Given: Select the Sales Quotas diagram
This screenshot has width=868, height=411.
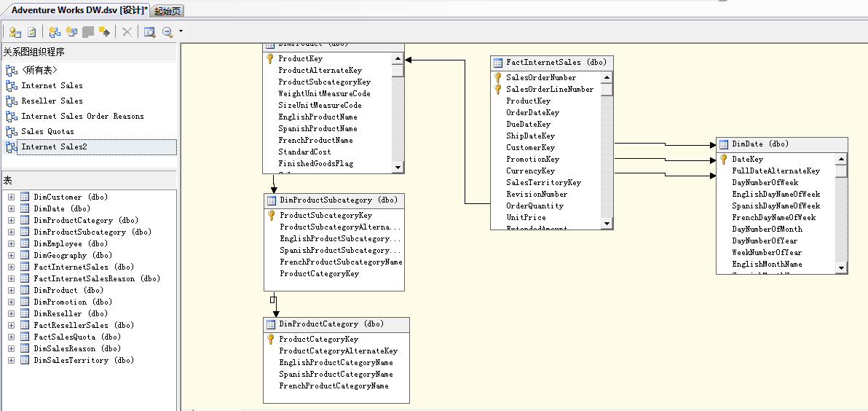Looking at the screenshot, I should pos(47,131).
